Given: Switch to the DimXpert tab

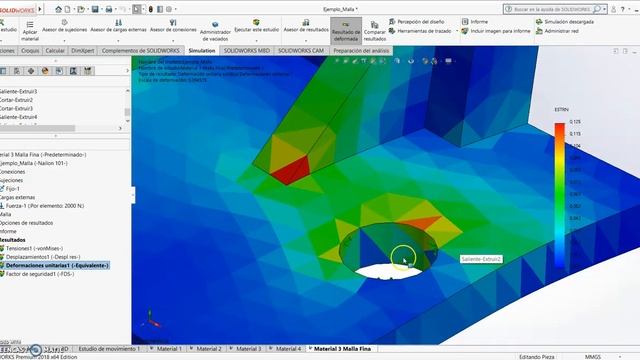Looking at the screenshot, I should coord(82,51).
